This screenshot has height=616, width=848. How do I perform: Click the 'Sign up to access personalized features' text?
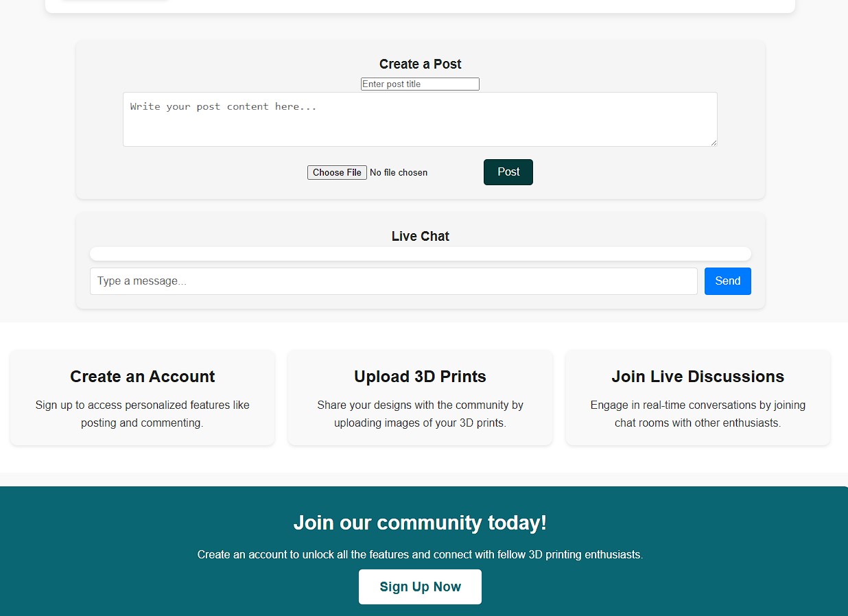(143, 414)
